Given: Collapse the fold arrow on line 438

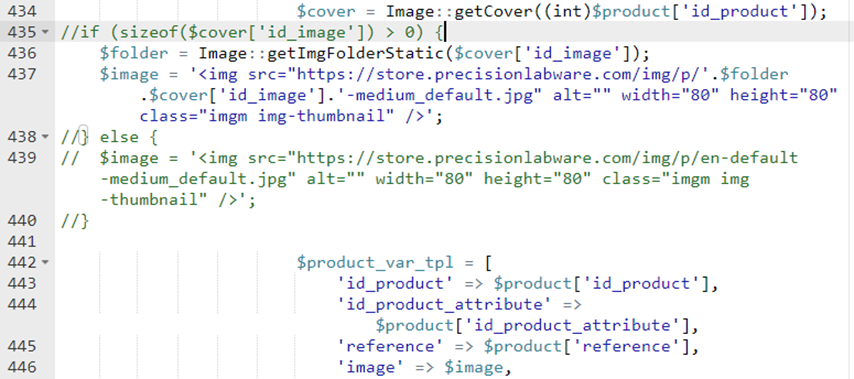Looking at the screenshot, I should tap(45, 137).
